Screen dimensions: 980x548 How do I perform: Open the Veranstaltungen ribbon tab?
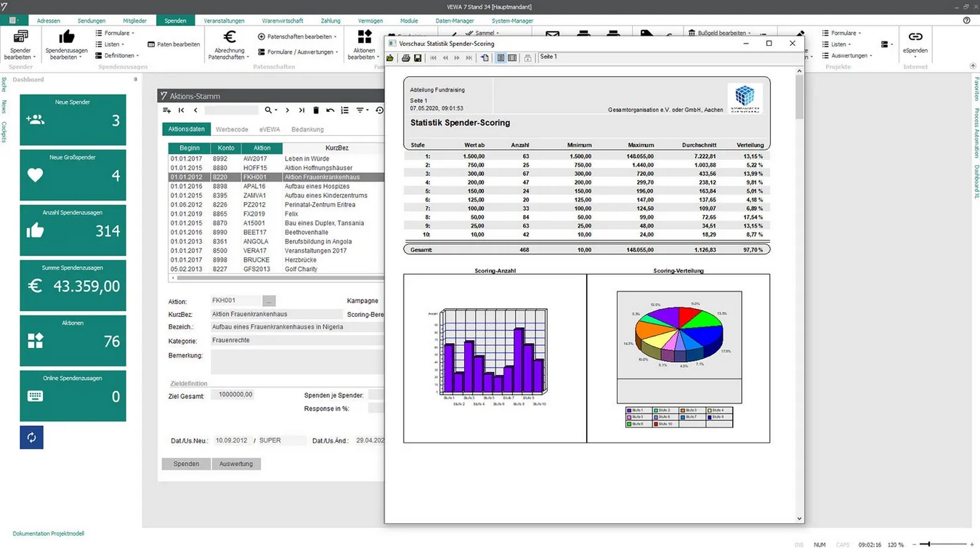tap(224, 20)
